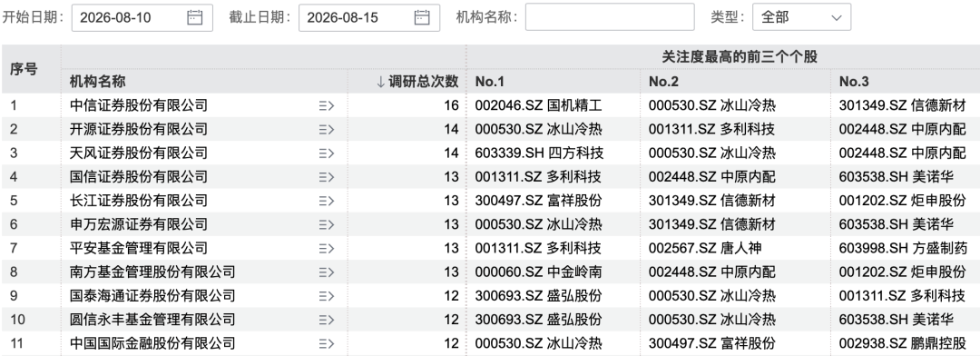
Task: Open details icon for 平安基金管理有限公司
Action: (327, 249)
